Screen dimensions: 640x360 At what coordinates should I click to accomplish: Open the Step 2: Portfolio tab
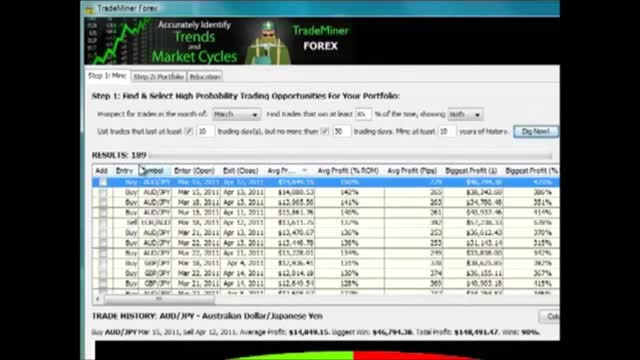[x=158, y=77]
